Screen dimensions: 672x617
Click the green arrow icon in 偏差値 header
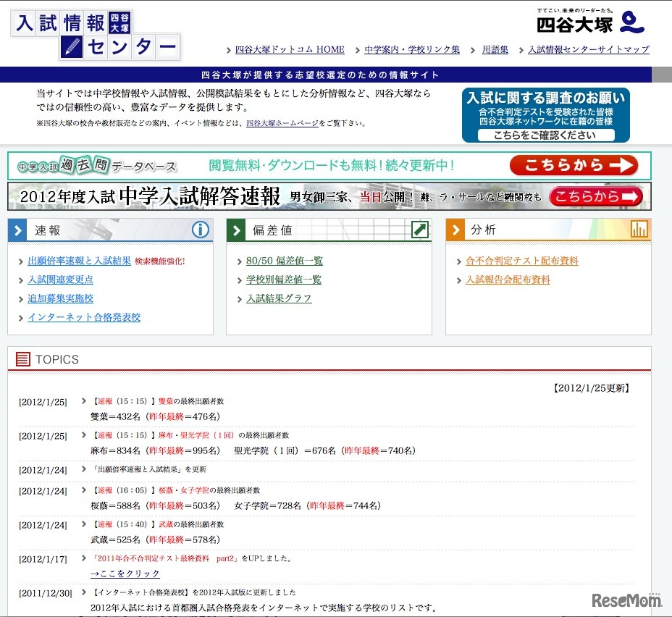tap(419, 230)
